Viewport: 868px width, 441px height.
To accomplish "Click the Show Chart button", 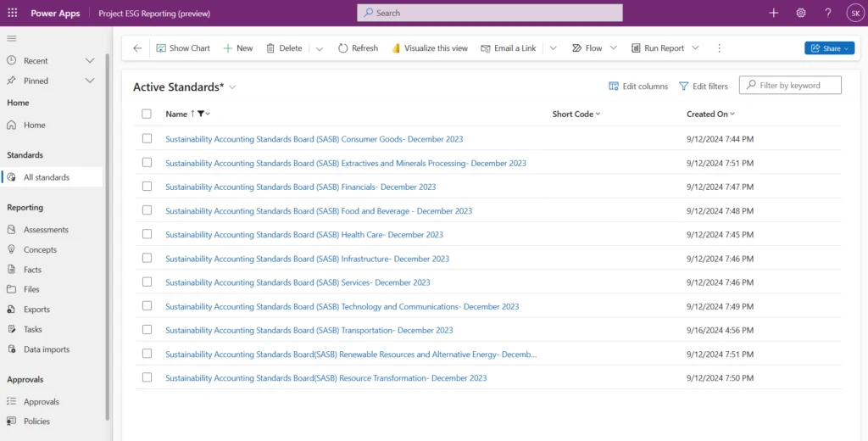I will (x=183, y=48).
